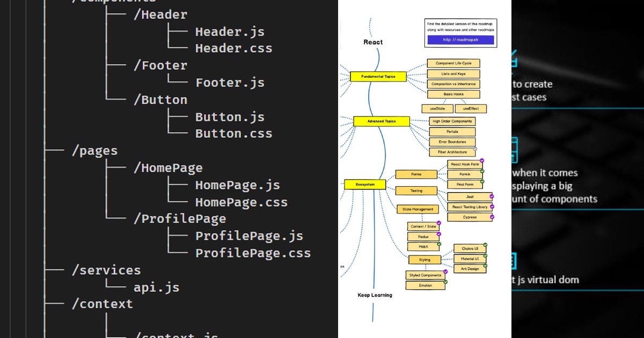Select the Ecosystem node
Screen dimensions: 644x338
pyautogui.click(x=365, y=183)
